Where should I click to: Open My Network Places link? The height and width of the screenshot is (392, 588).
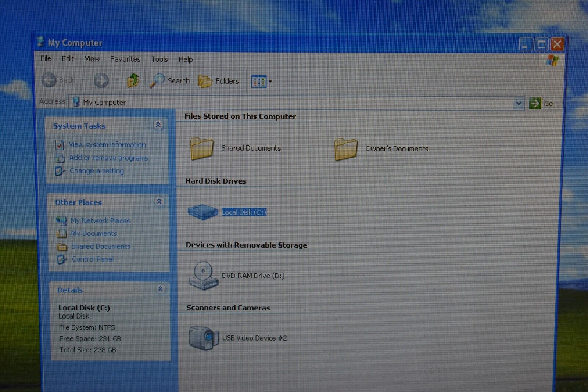pos(100,220)
